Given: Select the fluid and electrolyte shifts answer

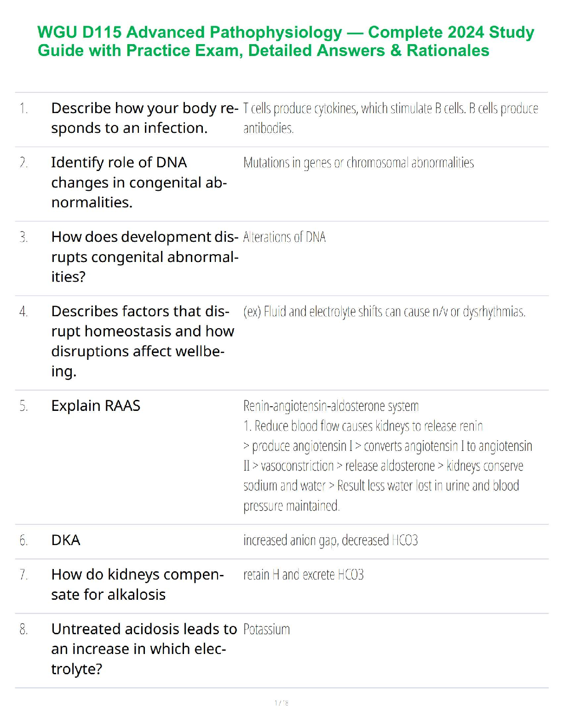Looking at the screenshot, I should [384, 312].
